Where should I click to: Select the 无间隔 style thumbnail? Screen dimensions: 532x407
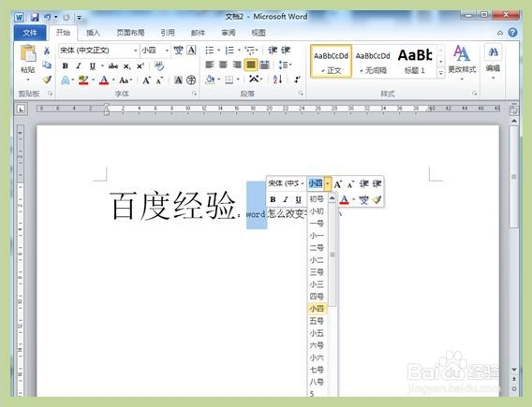click(x=373, y=62)
